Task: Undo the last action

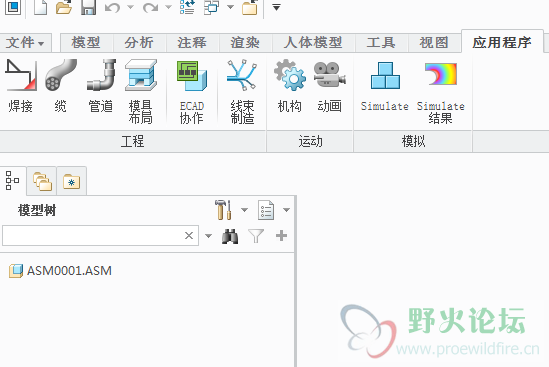Action: [x=112, y=7]
